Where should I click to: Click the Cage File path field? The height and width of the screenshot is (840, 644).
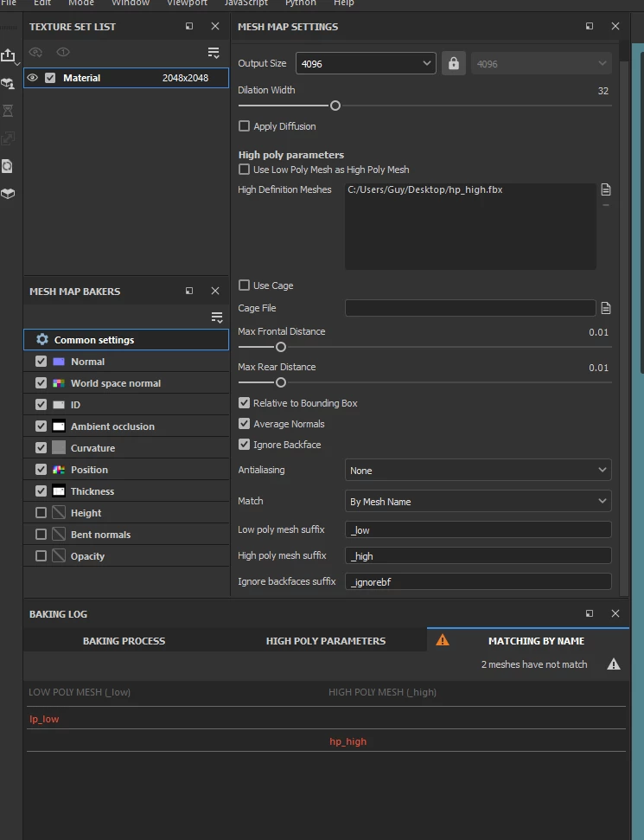click(x=470, y=308)
